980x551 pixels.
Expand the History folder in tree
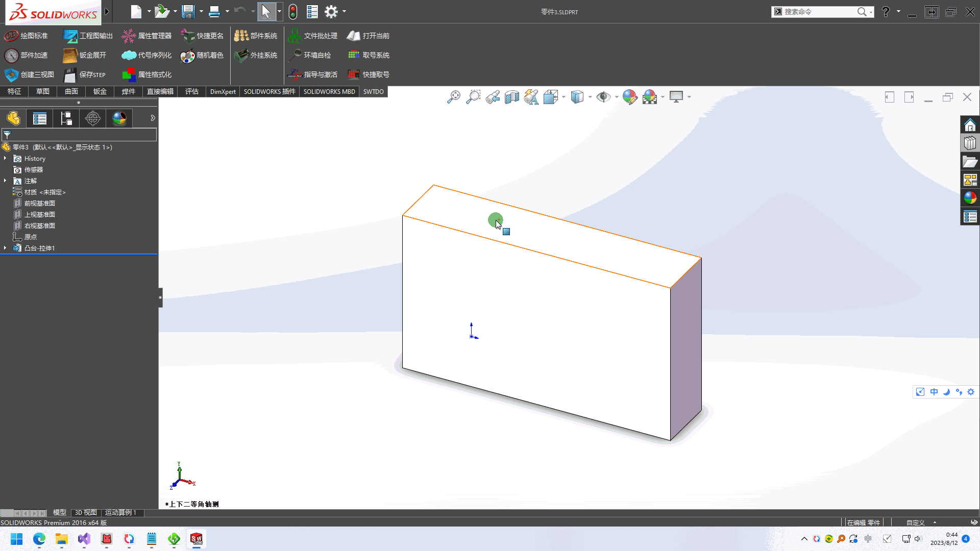(x=5, y=159)
